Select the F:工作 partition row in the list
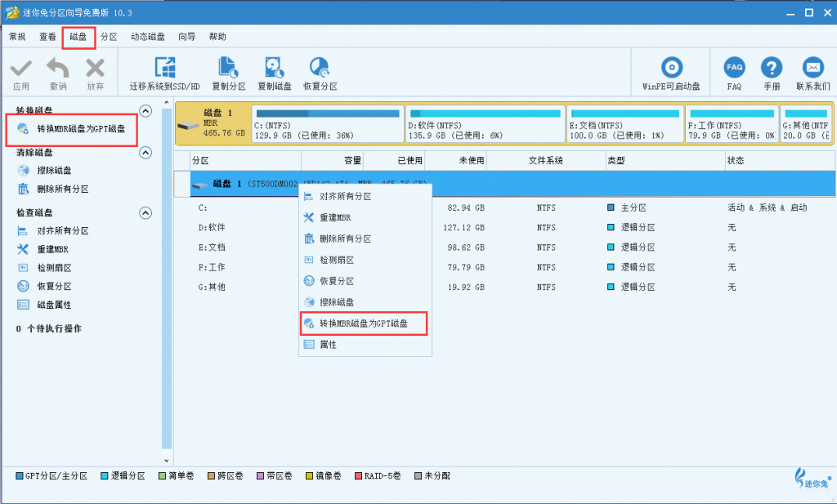 coord(512,267)
